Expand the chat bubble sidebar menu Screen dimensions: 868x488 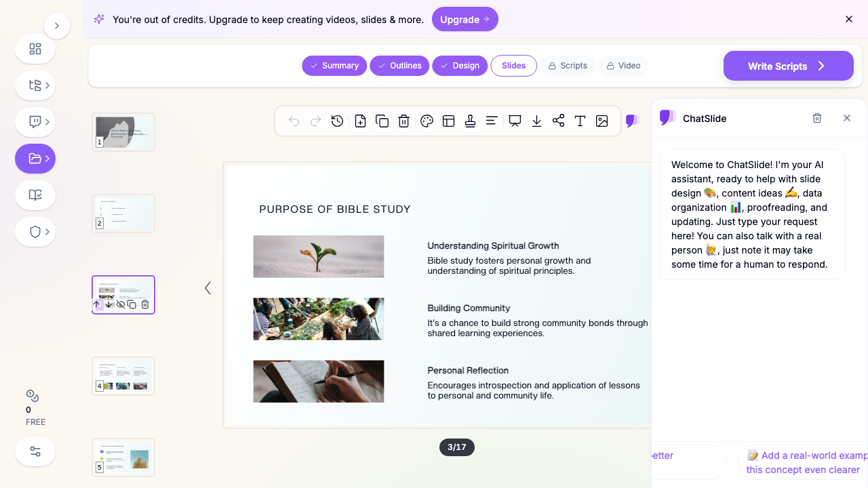(35, 122)
